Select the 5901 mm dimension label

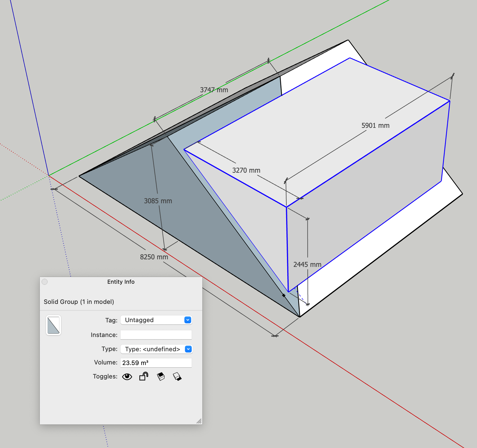(375, 126)
